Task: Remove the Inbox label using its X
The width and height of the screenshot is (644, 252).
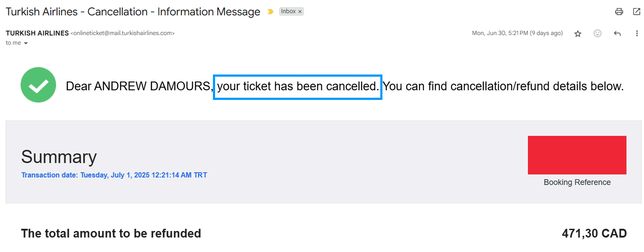Action: [x=300, y=12]
